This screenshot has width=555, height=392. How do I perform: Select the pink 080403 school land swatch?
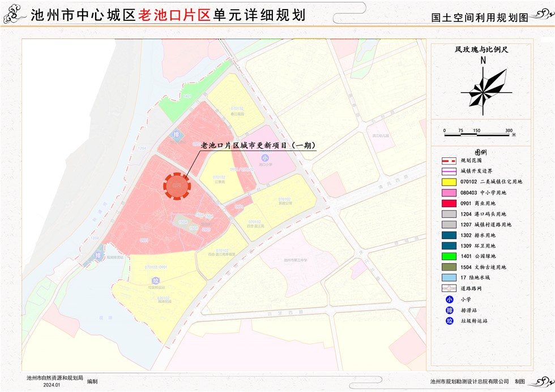coord(450,192)
